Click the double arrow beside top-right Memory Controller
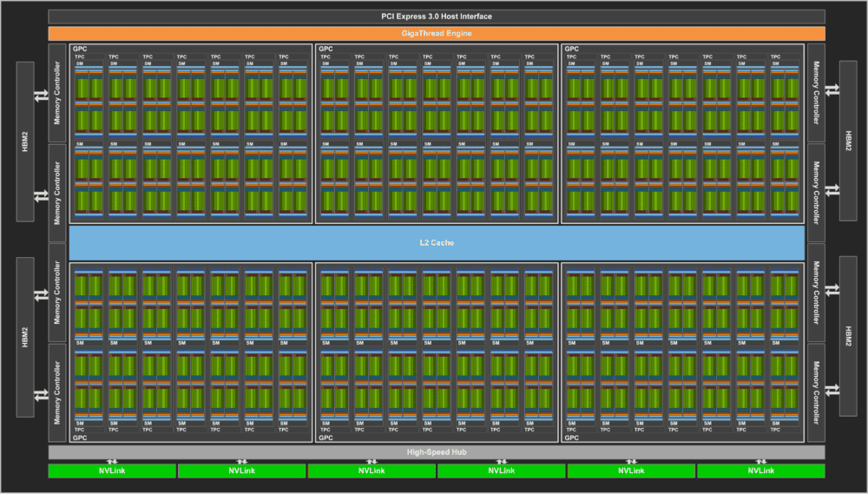This screenshot has height=494, width=868. 832,89
